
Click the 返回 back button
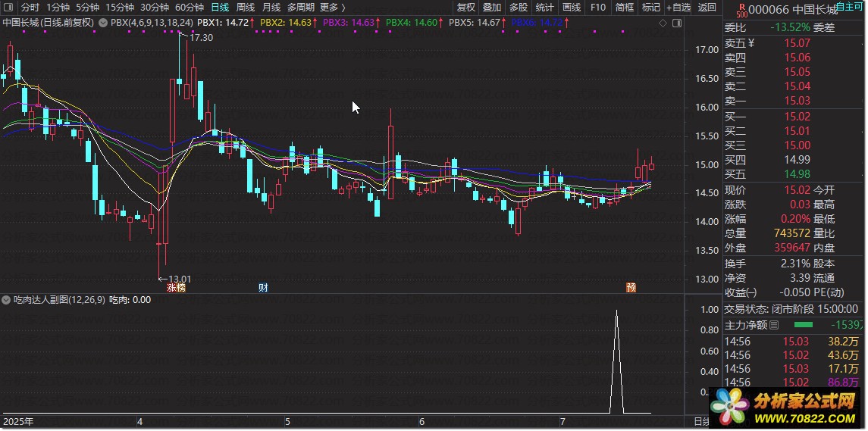point(707,7)
